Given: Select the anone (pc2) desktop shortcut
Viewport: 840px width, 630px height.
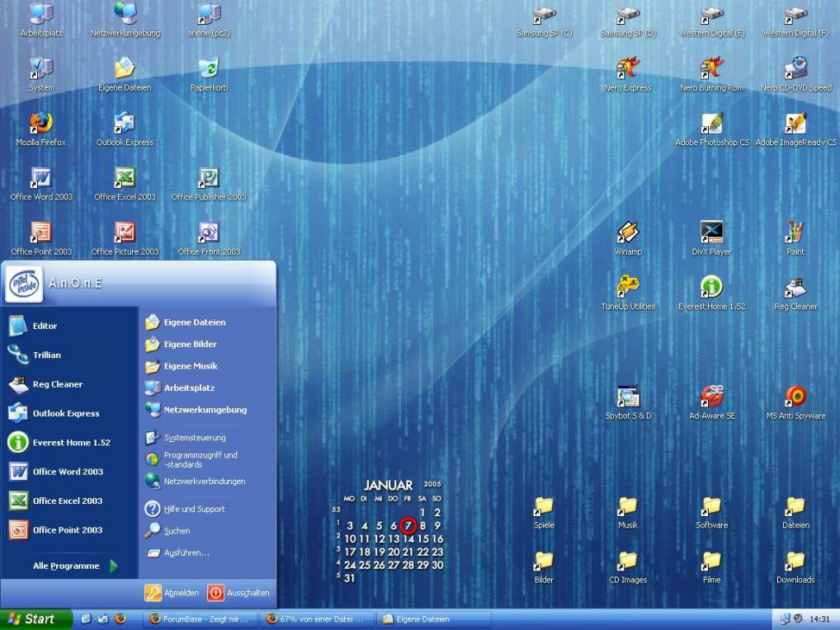Looking at the screenshot, I should (209, 20).
